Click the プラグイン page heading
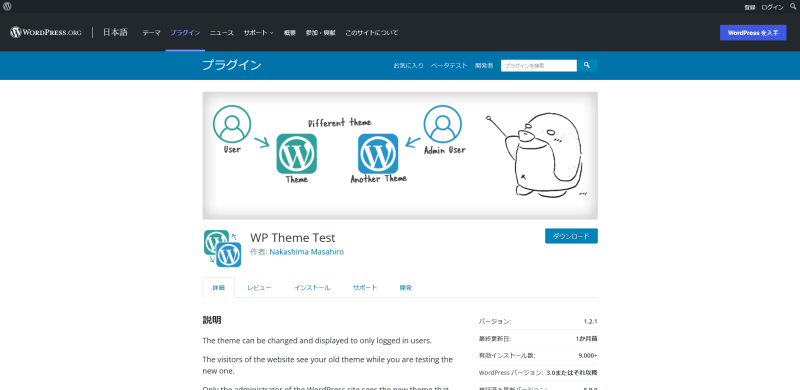This screenshot has width=800, height=390. 232,65
